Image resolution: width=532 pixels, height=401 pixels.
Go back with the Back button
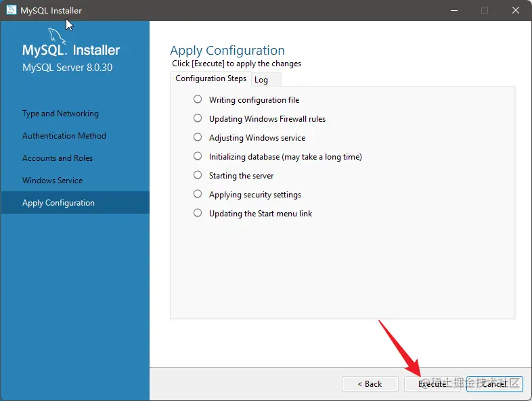point(370,384)
